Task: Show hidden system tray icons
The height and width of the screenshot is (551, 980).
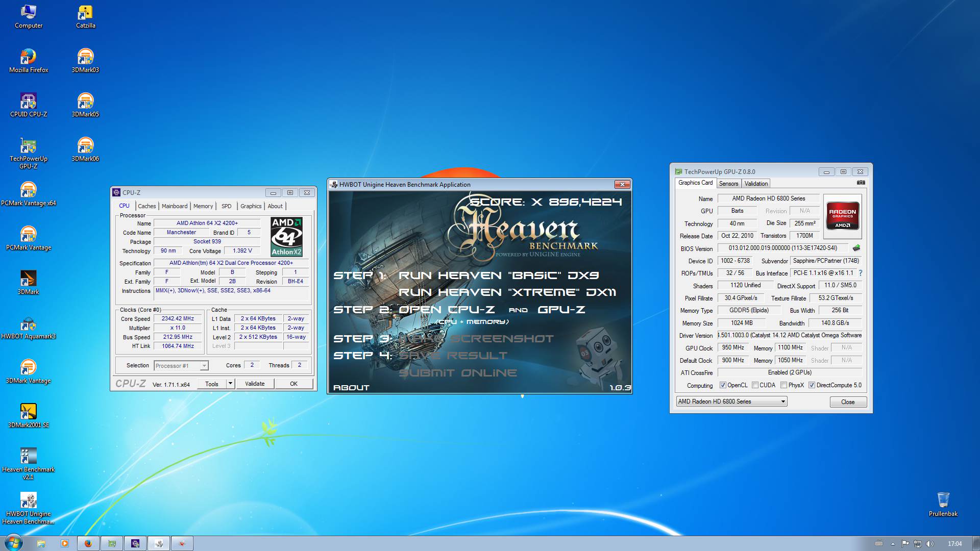Action: click(893, 544)
